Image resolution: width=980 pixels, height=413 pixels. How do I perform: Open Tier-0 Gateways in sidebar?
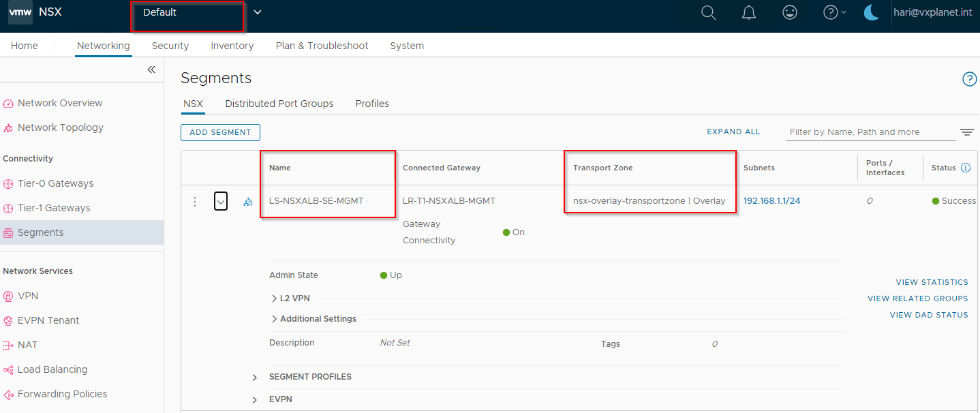56,184
